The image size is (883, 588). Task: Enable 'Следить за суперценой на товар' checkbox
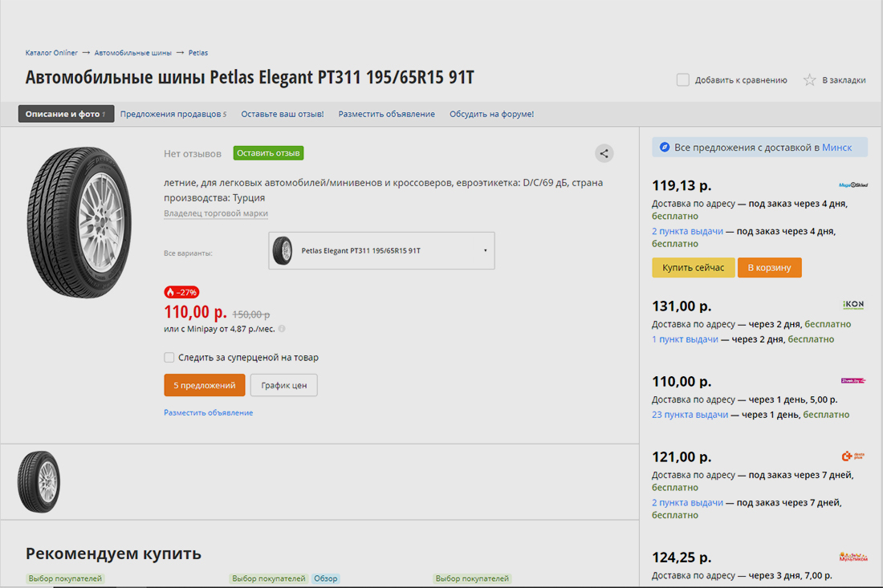(x=169, y=357)
